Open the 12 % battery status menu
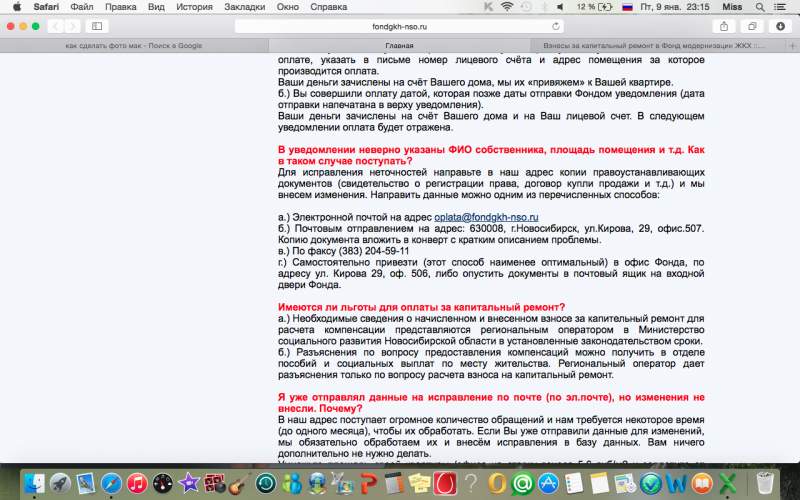 tap(594, 7)
